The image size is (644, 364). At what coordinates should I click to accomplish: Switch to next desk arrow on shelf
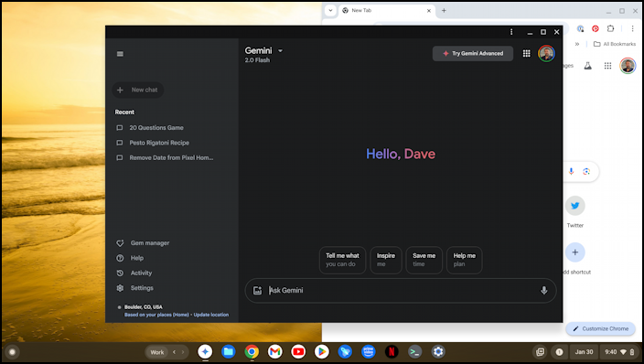(x=183, y=352)
